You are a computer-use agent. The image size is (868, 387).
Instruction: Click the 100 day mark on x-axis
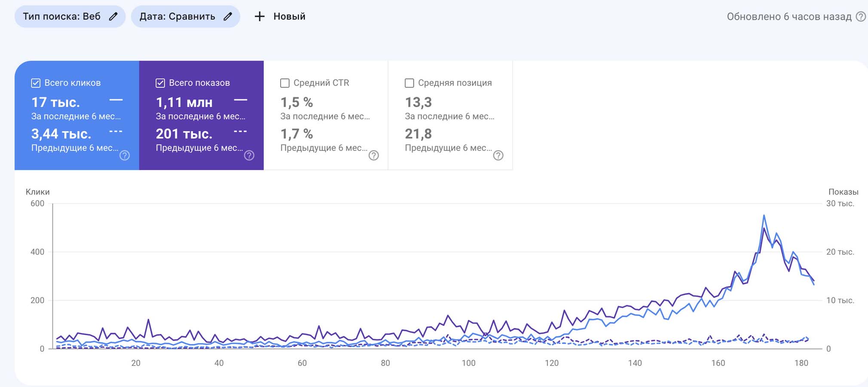click(x=468, y=363)
